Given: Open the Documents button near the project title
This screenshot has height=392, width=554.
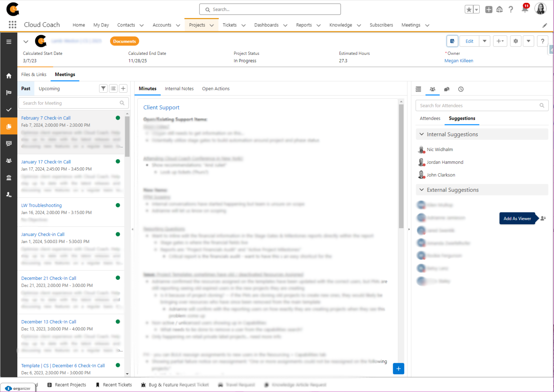Looking at the screenshot, I should pos(124,41).
